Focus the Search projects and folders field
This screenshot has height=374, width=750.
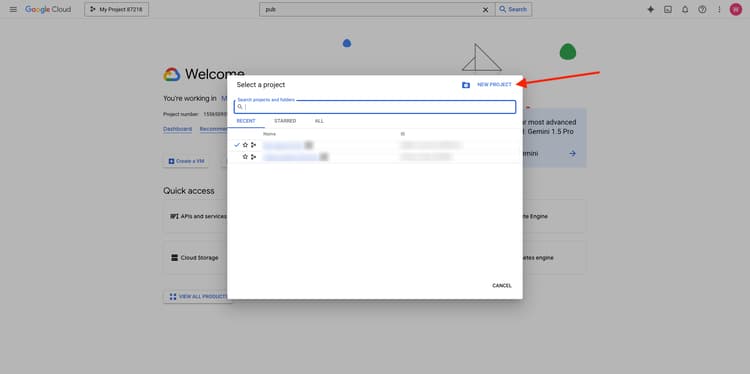tap(375, 107)
